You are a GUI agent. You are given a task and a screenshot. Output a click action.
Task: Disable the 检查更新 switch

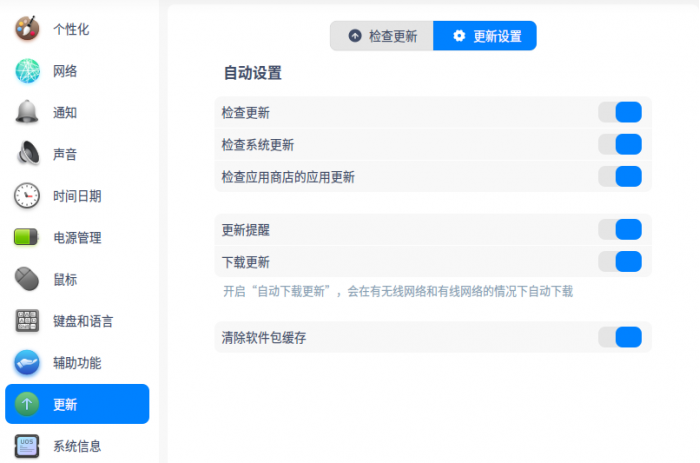tap(620, 112)
